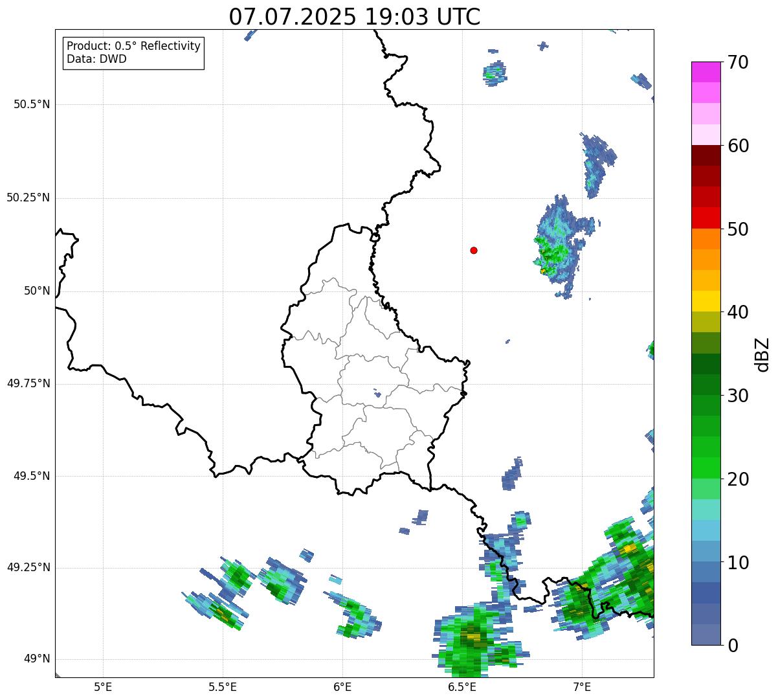Click the colorbar tick value 40

(738, 312)
